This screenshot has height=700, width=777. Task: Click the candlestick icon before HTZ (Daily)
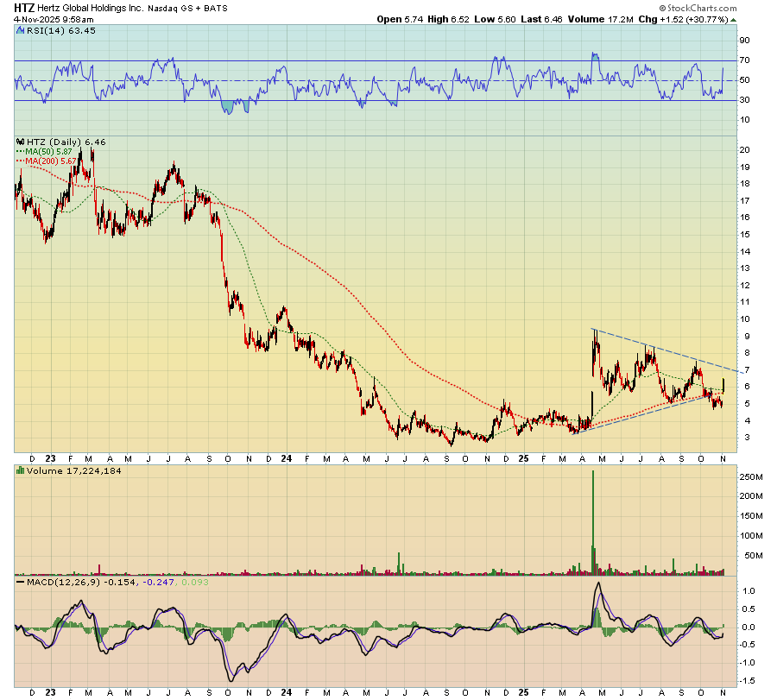tap(21, 142)
